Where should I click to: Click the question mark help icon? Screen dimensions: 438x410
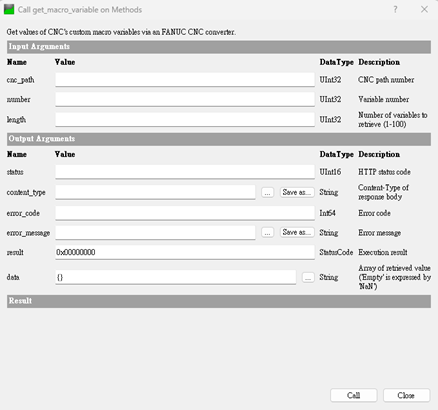pos(395,9)
